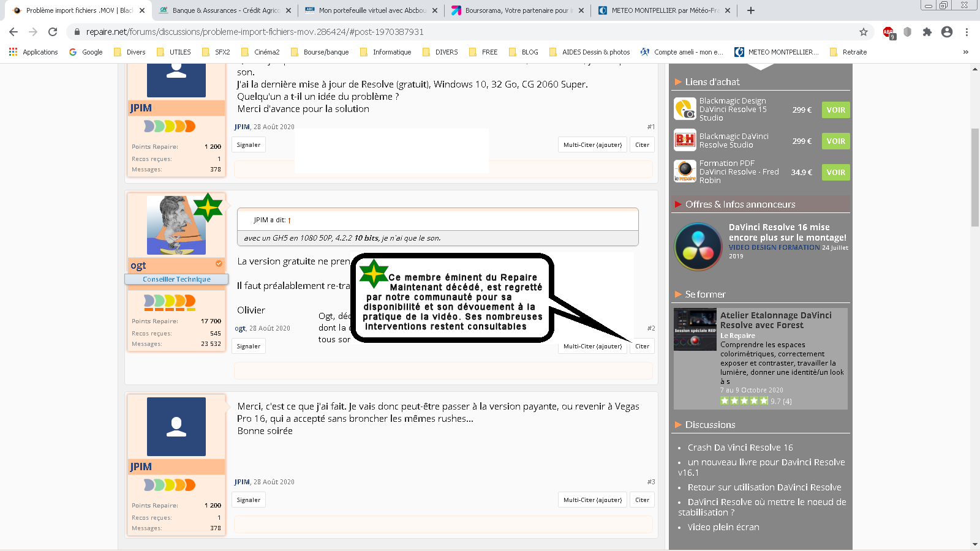Image resolution: width=980 pixels, height=551 pixels.
Task: Click the Atelier Etalonnage thumbnail image
Action: pyautogui.click(x=695, y=329)
